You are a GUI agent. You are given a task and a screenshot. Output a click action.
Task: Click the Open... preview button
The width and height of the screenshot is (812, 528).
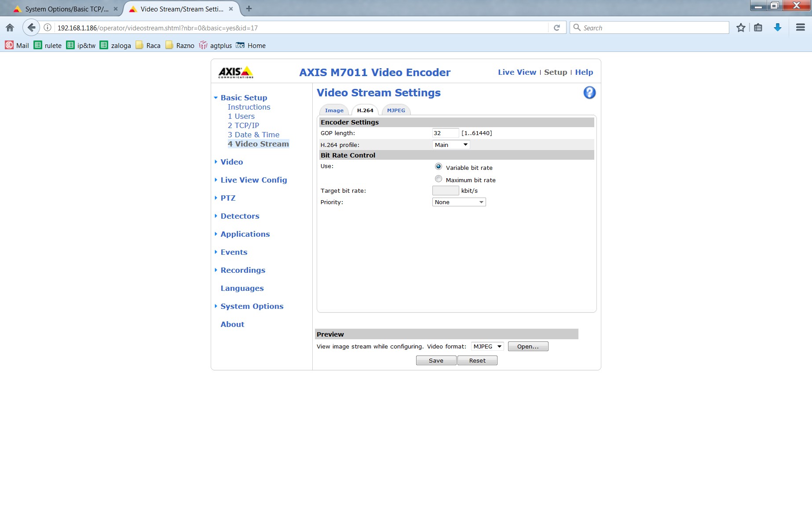click(528, 346)
